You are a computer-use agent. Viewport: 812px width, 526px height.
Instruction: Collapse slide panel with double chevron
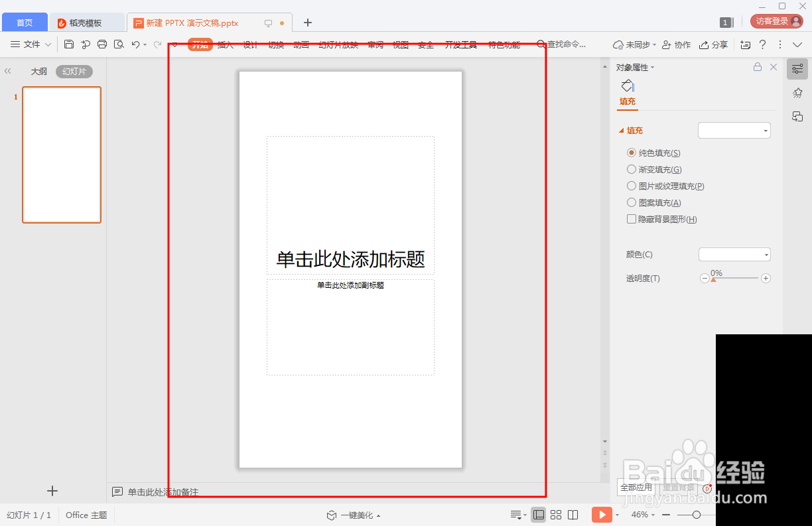[x=8, y=71]
